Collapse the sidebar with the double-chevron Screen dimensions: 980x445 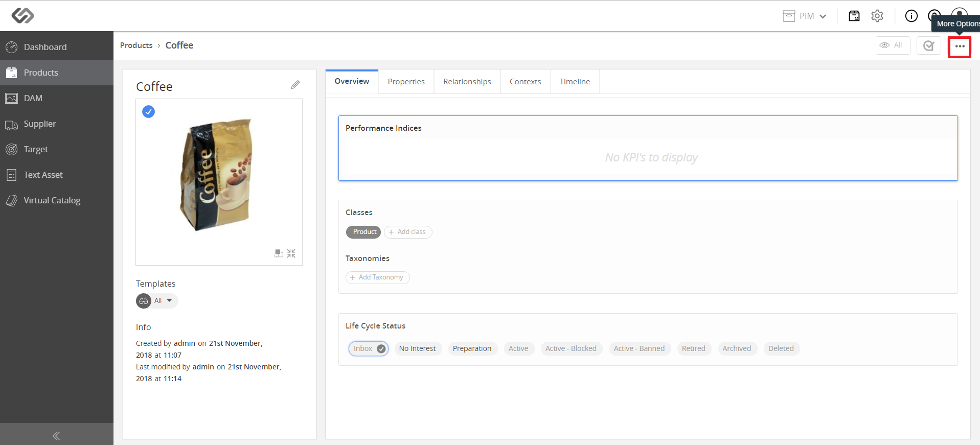tap(56, 436)
